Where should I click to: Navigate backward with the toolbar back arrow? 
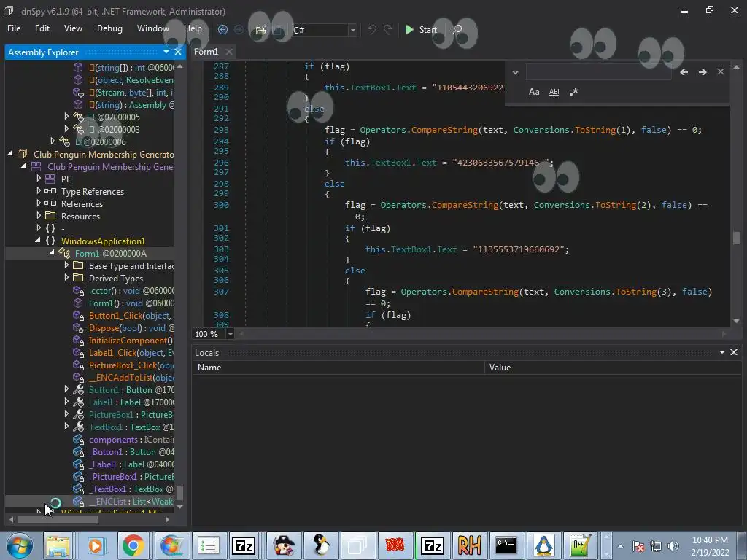coord(222,29)
